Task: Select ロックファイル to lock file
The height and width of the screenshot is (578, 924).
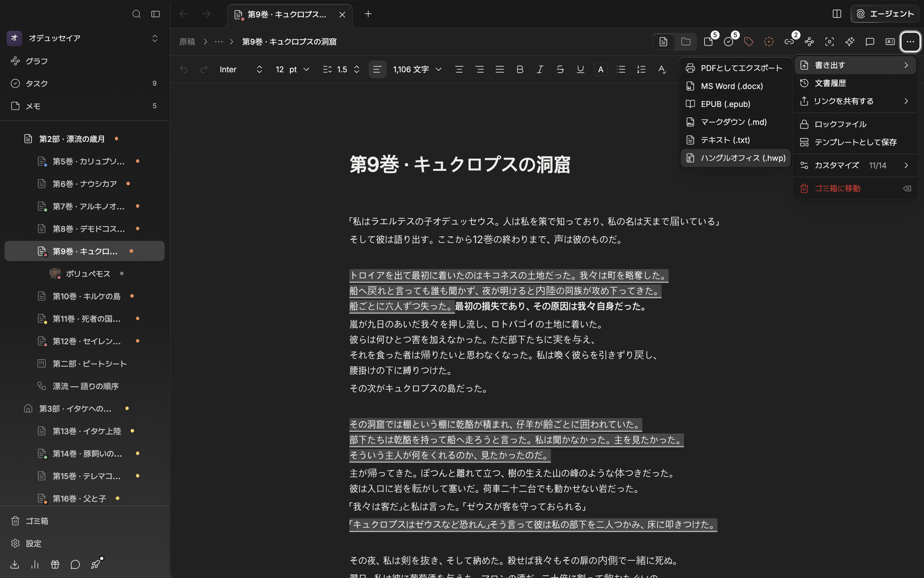Action: 855,124
